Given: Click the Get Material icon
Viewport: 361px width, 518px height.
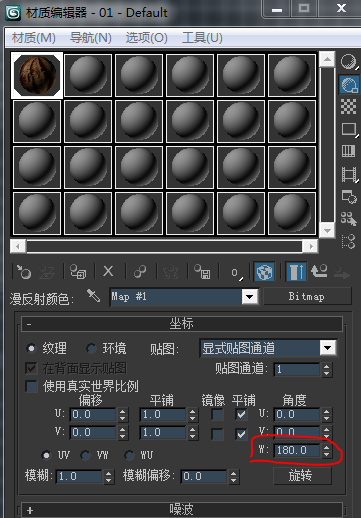Looking at the screenshot, I should pos(23,272).
